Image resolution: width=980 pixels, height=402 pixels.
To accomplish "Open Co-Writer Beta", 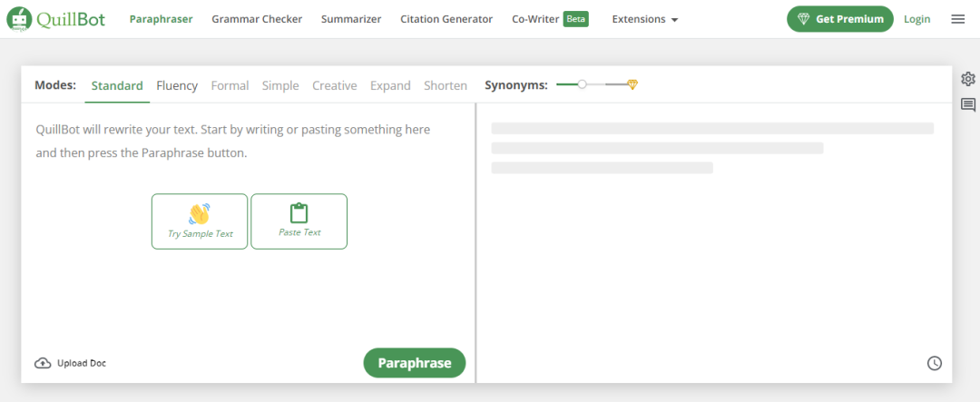I will coord(550,19).
